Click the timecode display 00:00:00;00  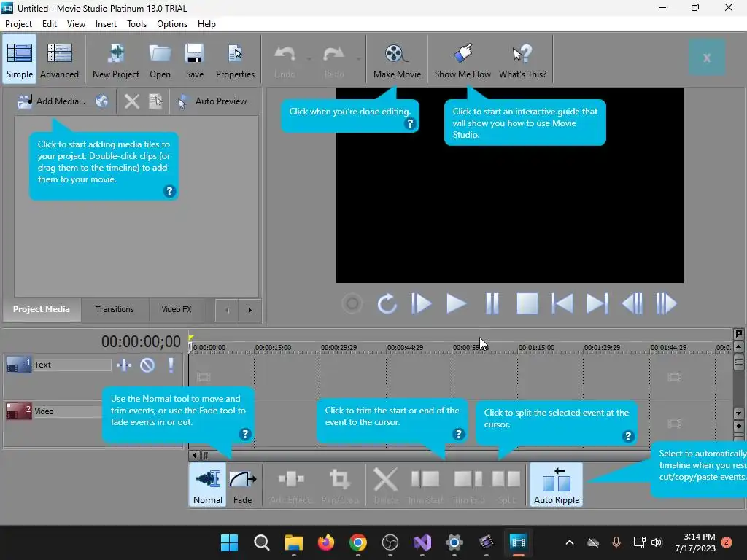(141, 341)
